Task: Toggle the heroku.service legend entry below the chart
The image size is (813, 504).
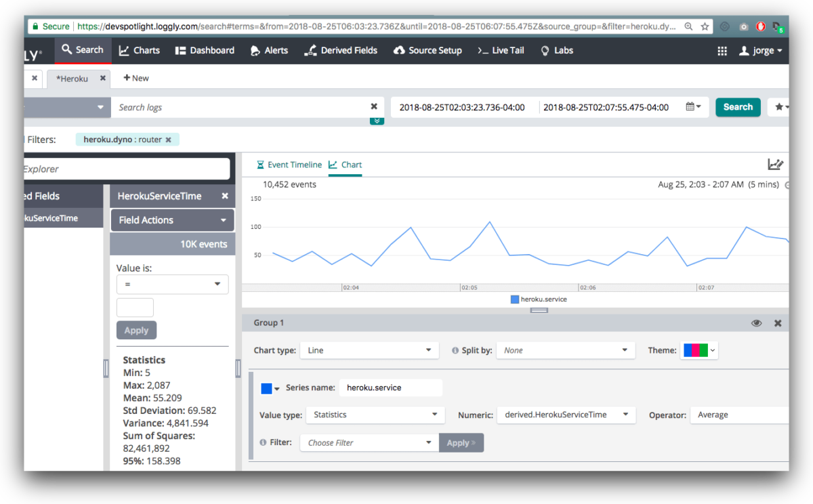Action: point(539,299)
